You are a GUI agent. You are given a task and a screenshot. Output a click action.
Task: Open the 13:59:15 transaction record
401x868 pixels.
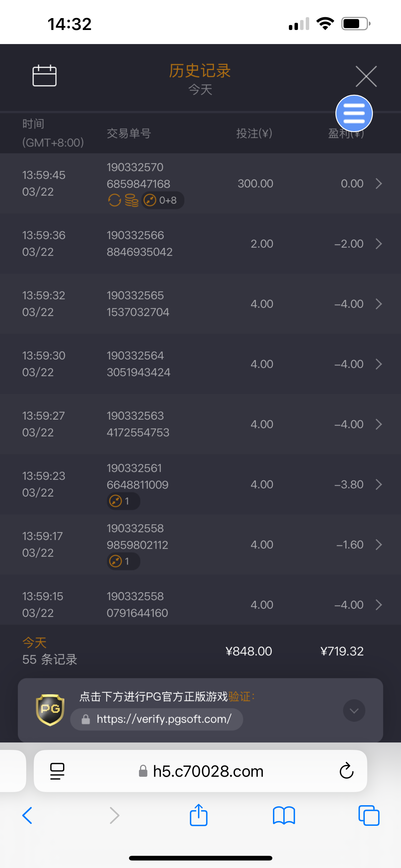[200, 605]
